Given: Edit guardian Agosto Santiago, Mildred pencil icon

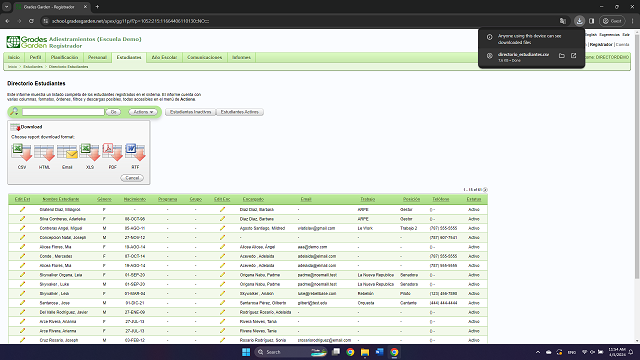Looking at the screenshot, I should pos(222,228).
